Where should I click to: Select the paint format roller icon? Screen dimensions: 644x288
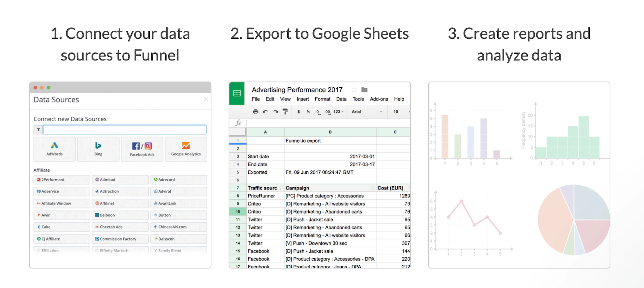(285, 112)
